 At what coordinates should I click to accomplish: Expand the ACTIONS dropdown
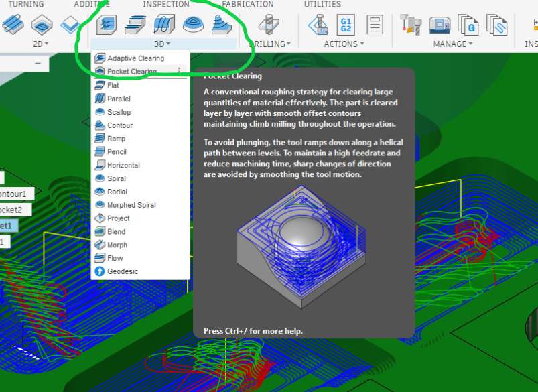[344, 44]
